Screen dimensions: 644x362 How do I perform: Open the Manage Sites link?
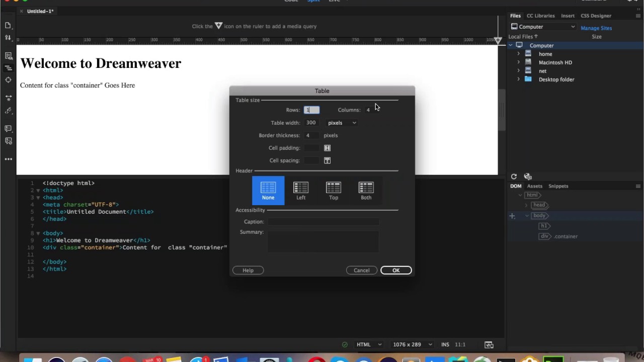pos(596,28)
